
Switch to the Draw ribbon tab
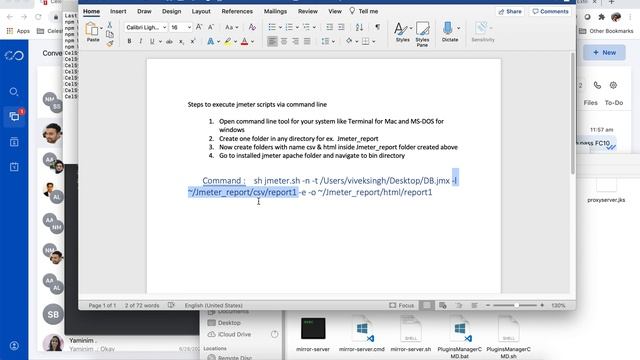click(x=144, y=11)
